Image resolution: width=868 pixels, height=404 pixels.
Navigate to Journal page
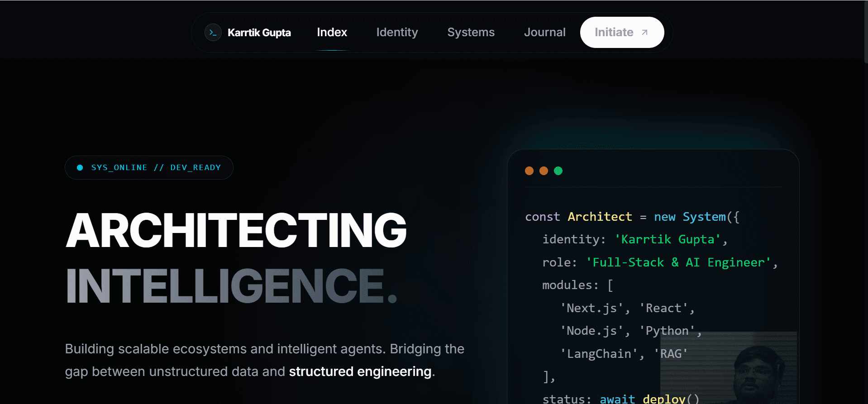pyautogui.click(x=544, y=33)
